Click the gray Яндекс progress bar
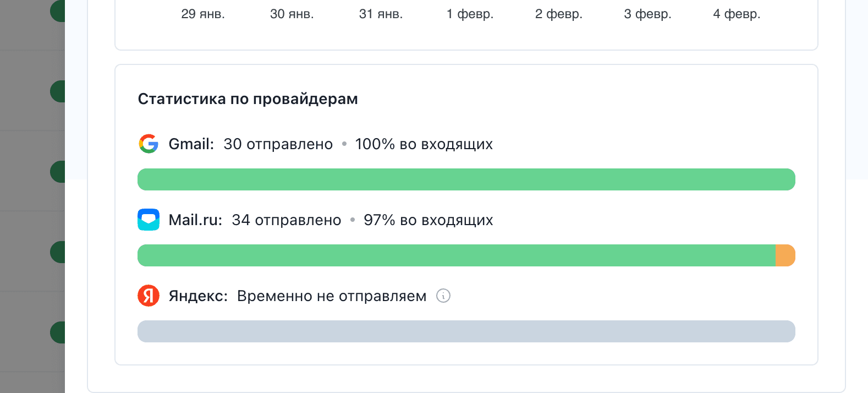 point(466,331)
